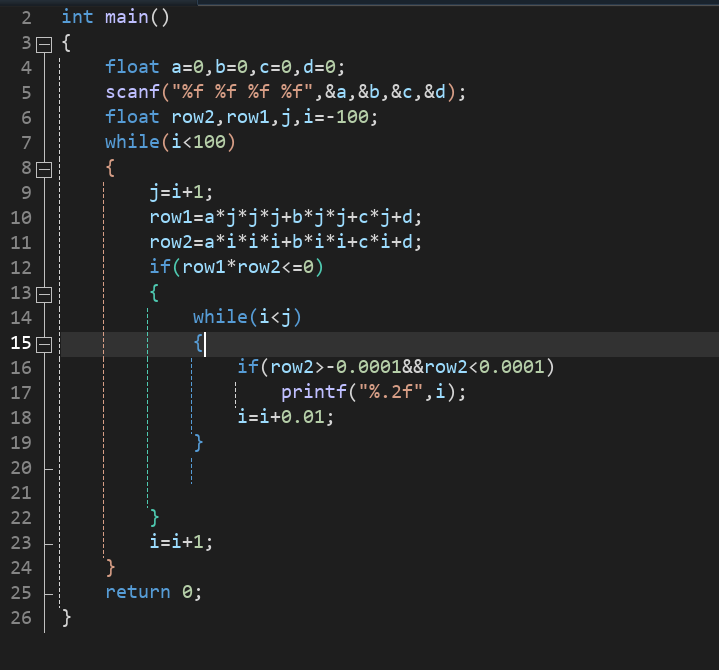The width and height of the screenshot is (719, 670).
Task: Collapse the inner while fold at line 15
Action: click(x=44, y=344)
